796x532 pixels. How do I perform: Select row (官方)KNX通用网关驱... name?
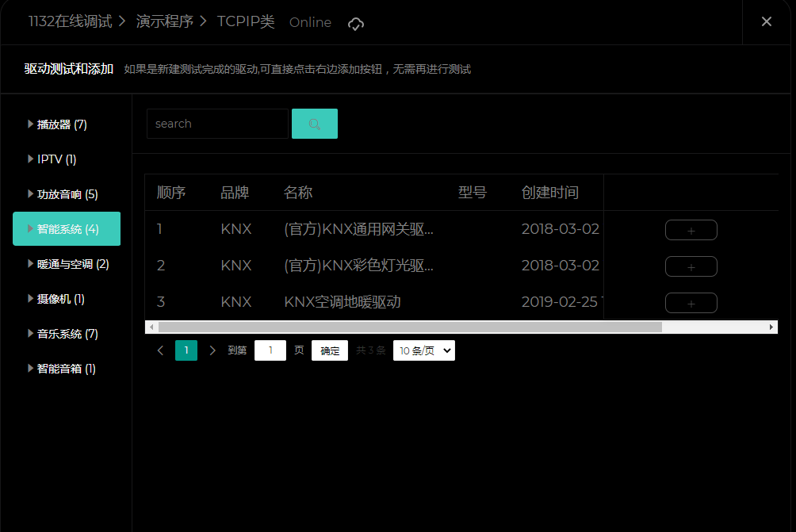click(358, 229)
